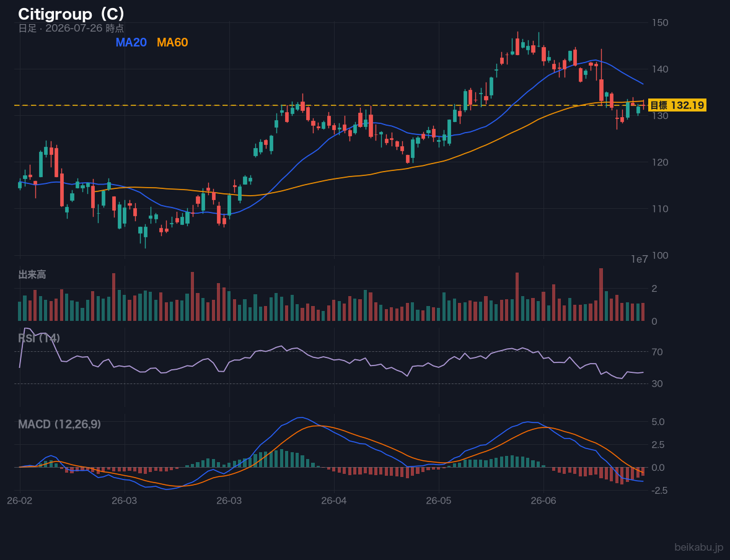
Task: Click the 100 price axis label
Action: tap(660, 255)
